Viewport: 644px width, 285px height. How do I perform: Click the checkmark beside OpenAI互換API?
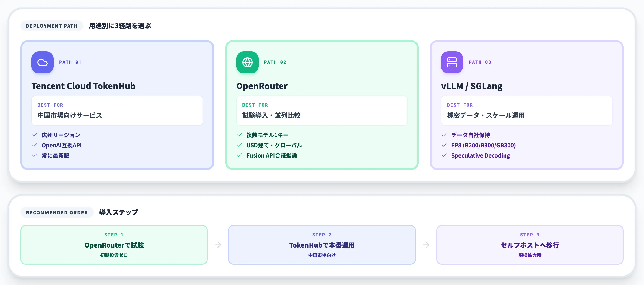tap(35, 145)
